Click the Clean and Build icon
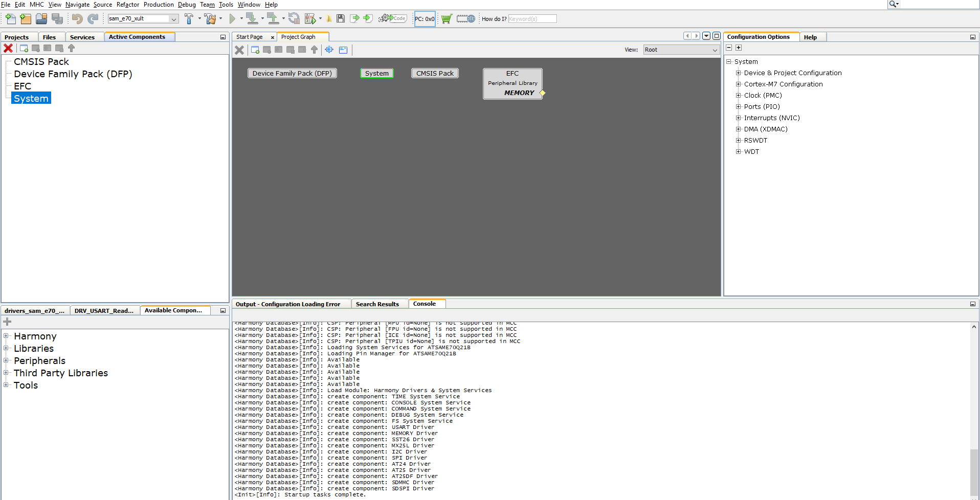Image resolution: width=980 pixels, height=500 pixels. pos(210,18)
